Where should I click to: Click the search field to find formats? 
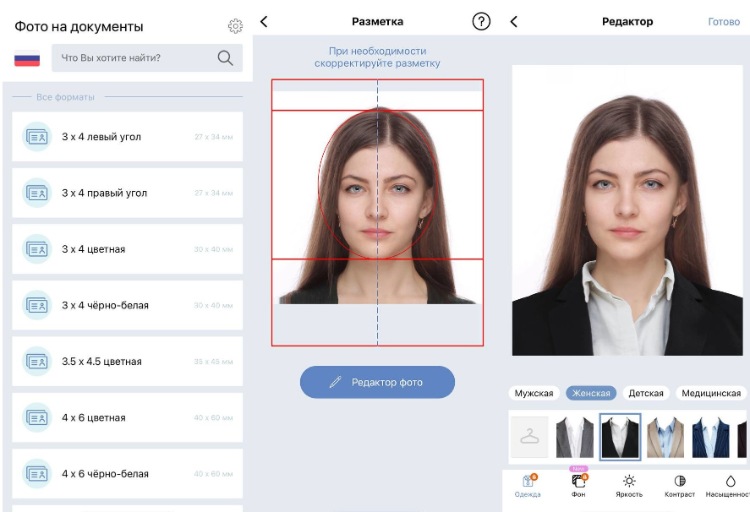tap(135, 58)
